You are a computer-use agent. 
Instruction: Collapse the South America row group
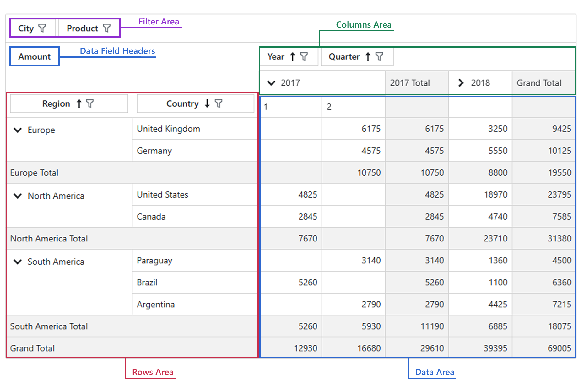pos(18,262)
